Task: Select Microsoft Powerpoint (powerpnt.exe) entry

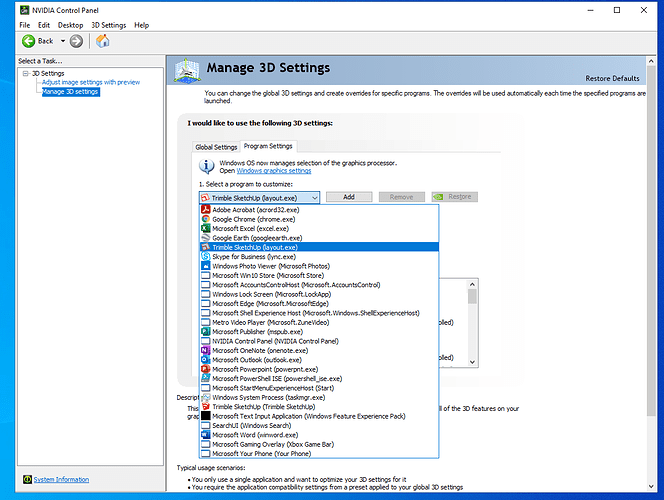Action: click(319, 369)
